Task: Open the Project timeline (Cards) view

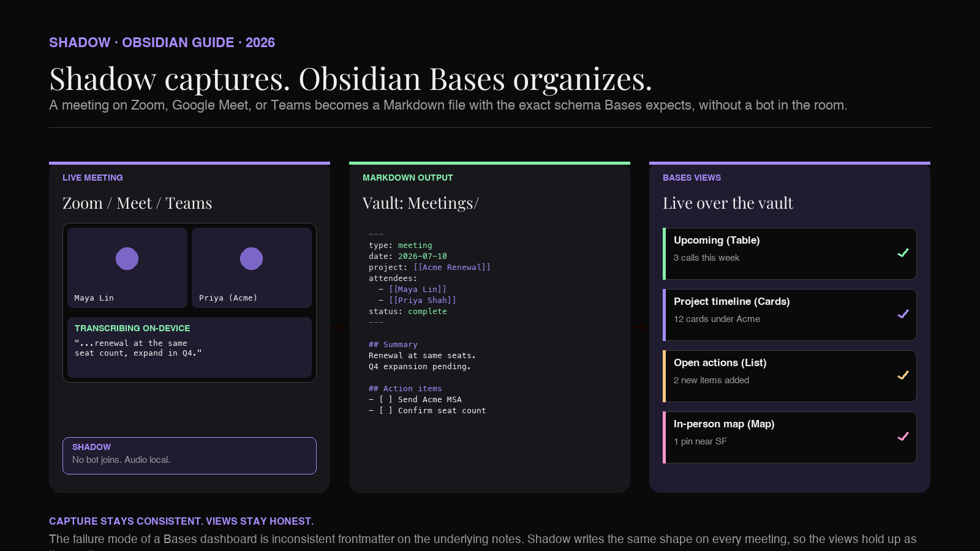Action: point(790,315)
